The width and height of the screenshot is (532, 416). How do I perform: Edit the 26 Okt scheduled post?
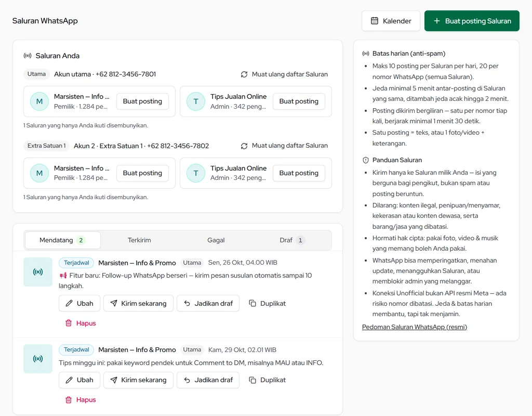click(79, 303)
